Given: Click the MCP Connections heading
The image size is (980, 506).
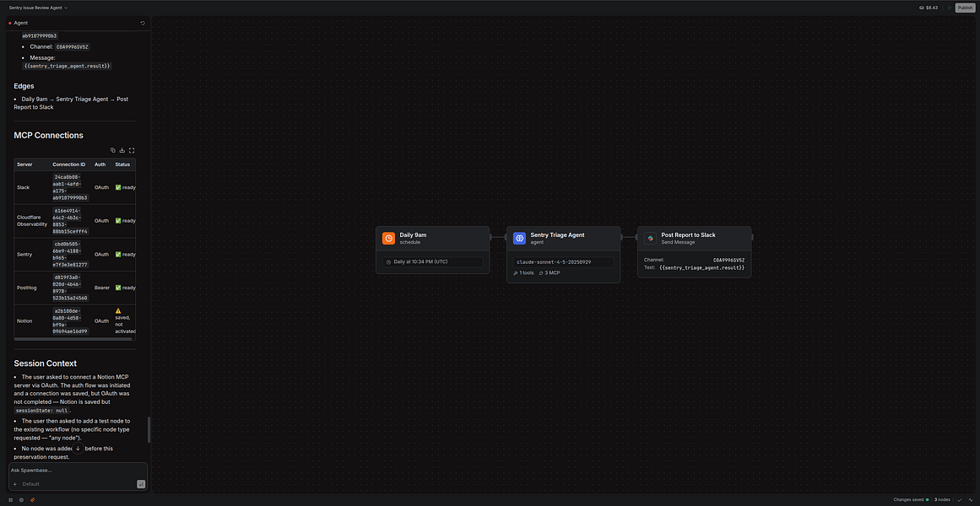Looking at the screenshot, I should tap(48, 135).
